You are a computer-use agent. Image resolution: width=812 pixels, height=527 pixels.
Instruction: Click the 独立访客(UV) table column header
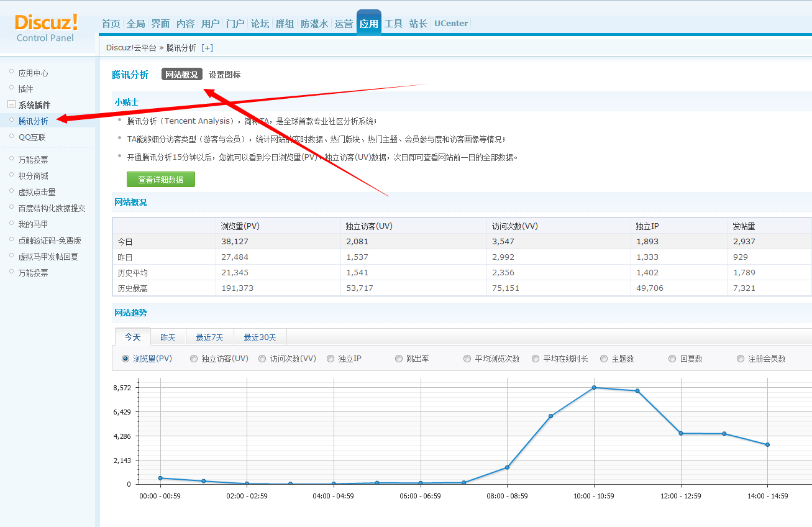pos(369,226)
